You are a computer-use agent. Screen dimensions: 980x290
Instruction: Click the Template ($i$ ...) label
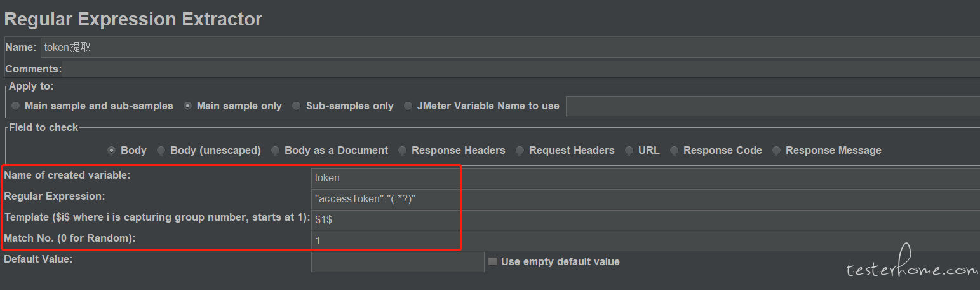tap(157, 217)
